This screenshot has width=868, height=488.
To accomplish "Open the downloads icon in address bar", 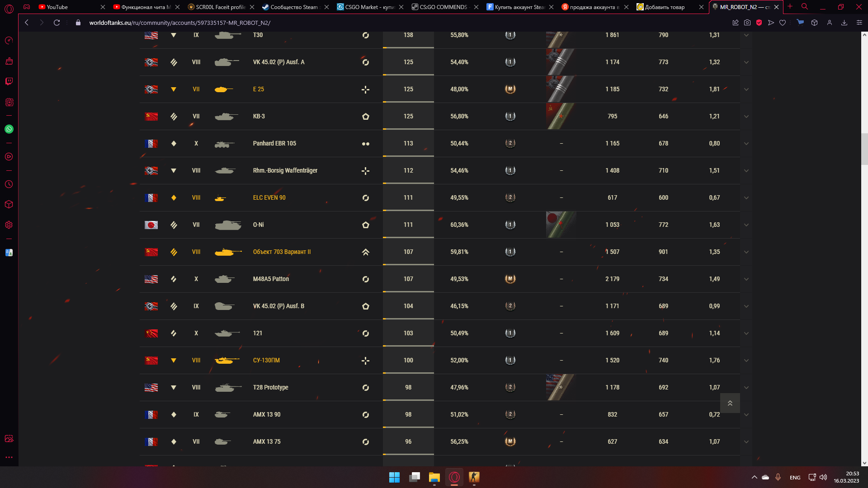I will (844, 23).
